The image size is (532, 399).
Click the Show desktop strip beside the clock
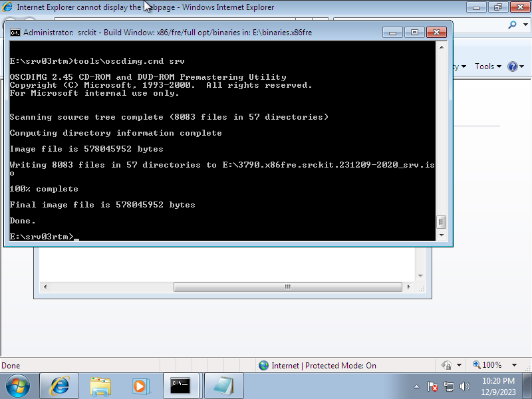click(527, 386)
